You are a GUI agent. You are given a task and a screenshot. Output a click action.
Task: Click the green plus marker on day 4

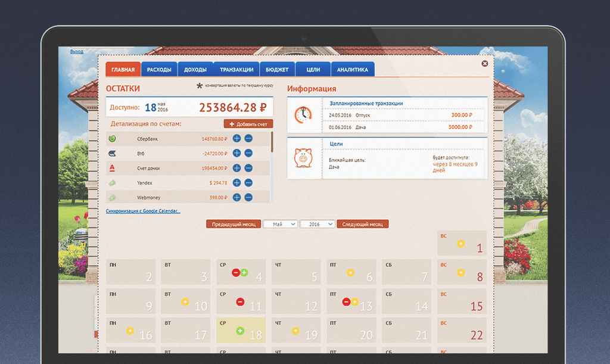point(244,273)
